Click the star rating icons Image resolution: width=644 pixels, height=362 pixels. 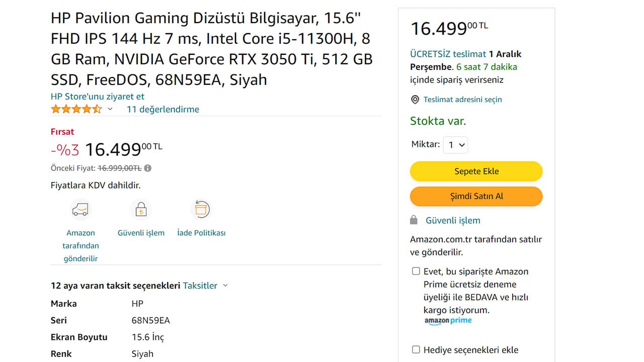(x=76, y=109)
